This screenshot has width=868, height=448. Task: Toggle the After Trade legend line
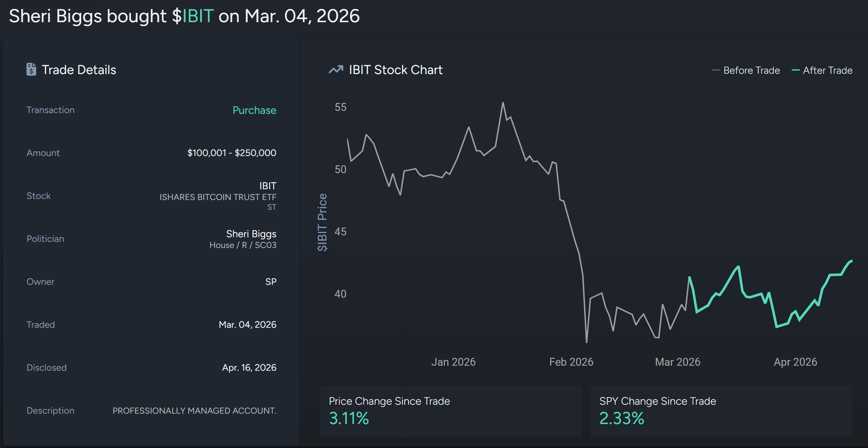coord(822,70)
